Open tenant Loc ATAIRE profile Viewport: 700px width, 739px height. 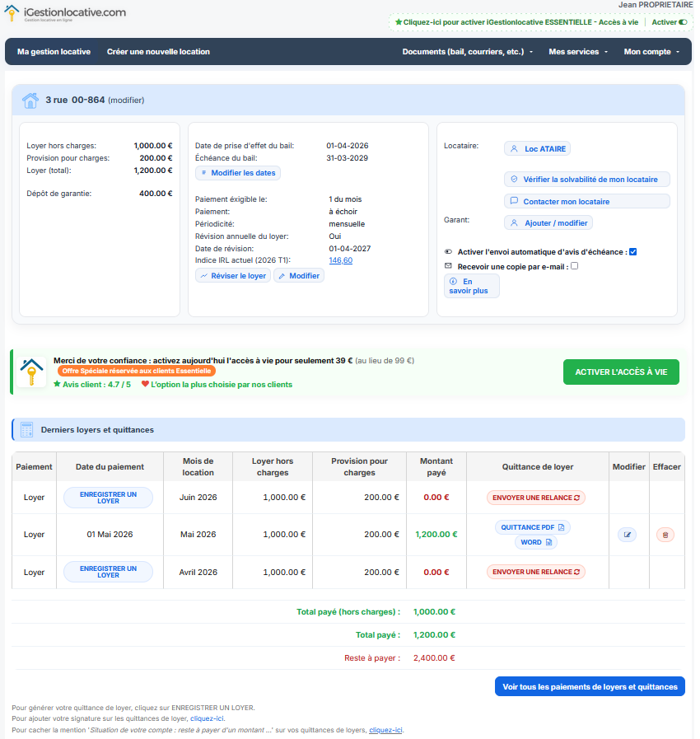[538, 149]
